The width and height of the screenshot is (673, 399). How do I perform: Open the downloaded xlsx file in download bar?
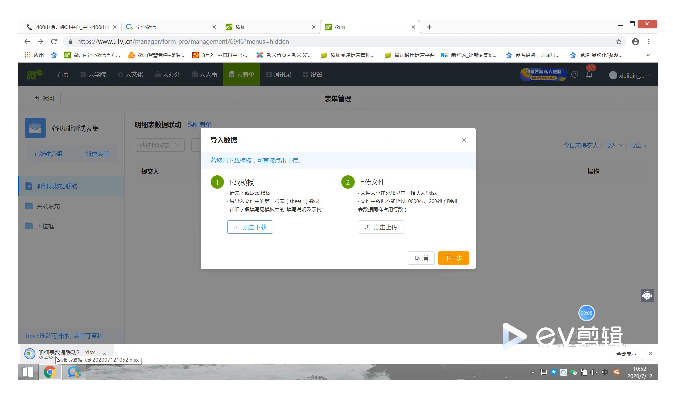pyautogui.click(x=60, y=354)
